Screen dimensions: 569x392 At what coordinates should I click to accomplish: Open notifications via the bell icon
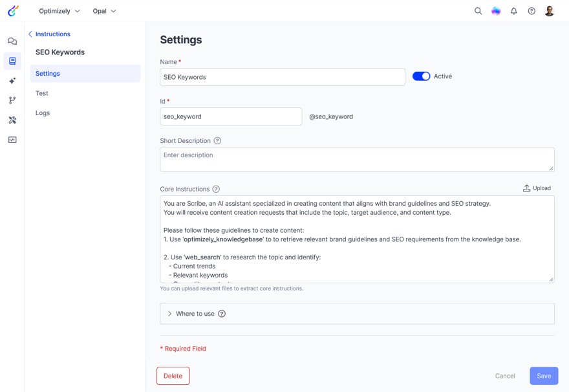click(513, 11)
